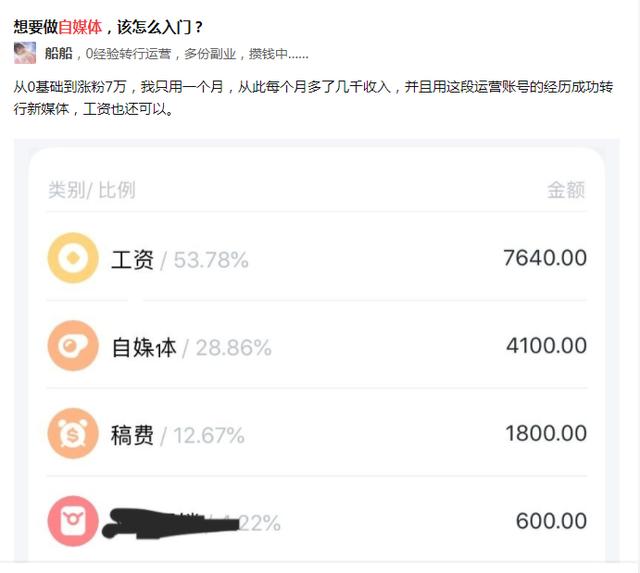This screenshot has width=640, height=573.
Task: Click the pink red-envelope icon
Action: [x=73, y=521]
